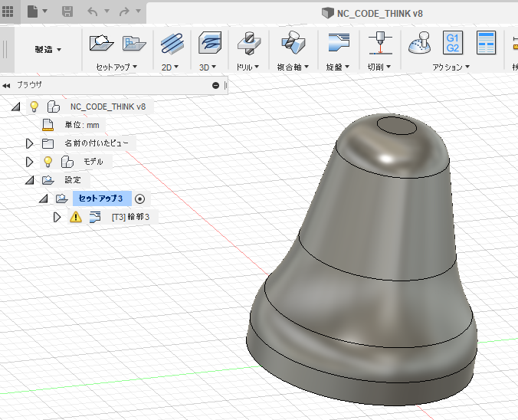
Task: Open the 複合軸 menu
Action: 293,67
